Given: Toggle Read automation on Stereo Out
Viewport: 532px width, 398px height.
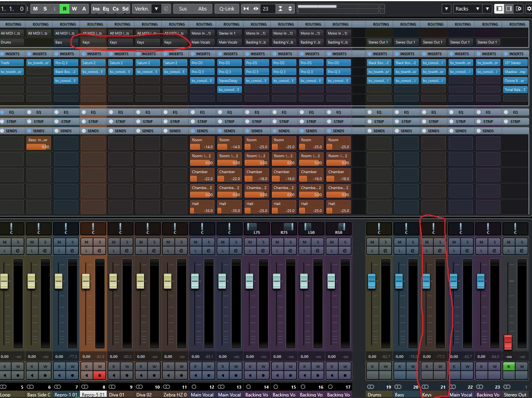Looking at the screenshot, I should tap(509, 366).
